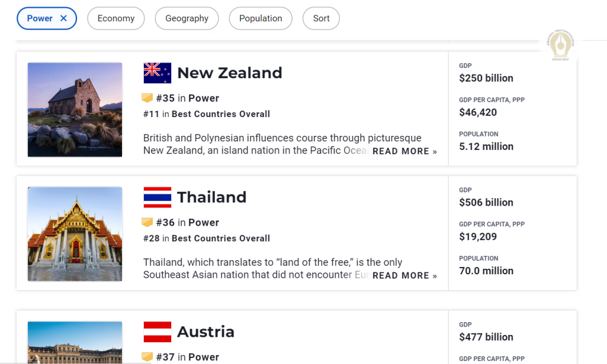Open the Economy filter dropdown
Viewport: 607px width, 364px height.
coord(116,18)
